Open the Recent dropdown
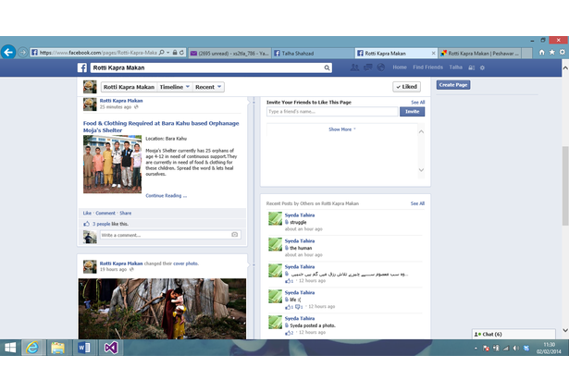The height and width of the screenshot is (392, 569). [x=208, y=87]
